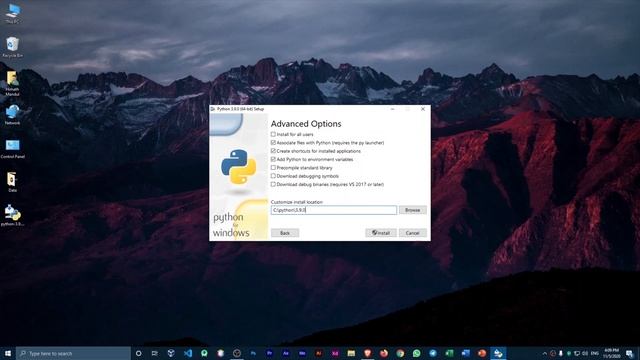Screen dimensions: 640x360
Task: Open Media Encoder from the taskbar
Action: point(302,353)
